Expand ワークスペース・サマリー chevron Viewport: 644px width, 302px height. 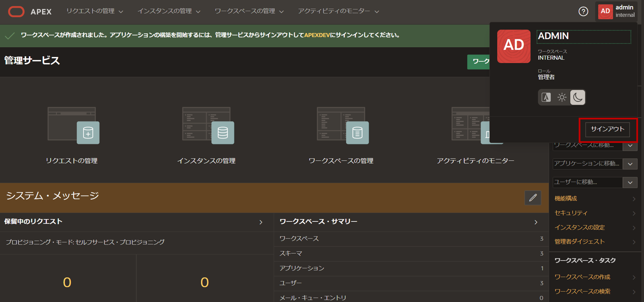(x=536, y=222)
